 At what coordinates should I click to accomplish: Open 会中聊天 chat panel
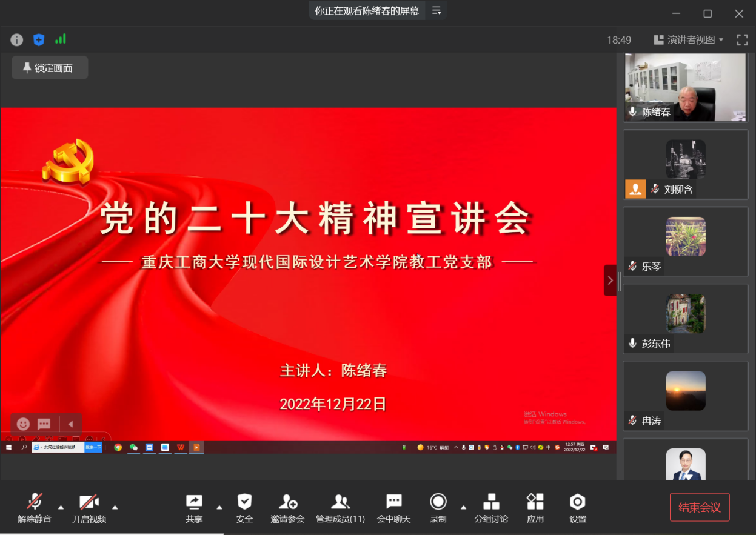393,508
